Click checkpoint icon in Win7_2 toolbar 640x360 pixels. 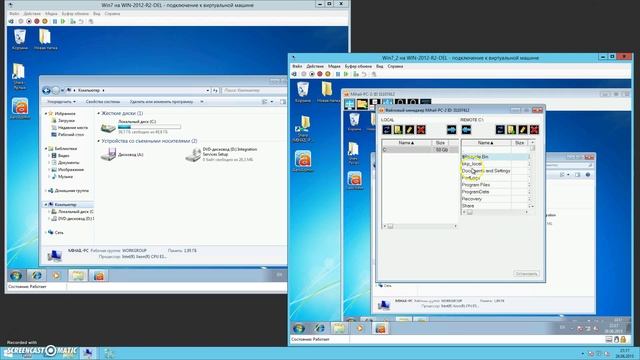356,74
